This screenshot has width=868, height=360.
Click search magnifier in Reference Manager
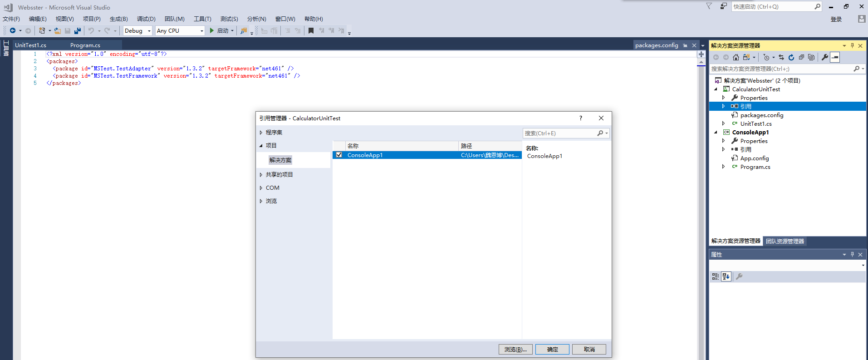click(x=600, y=133)
